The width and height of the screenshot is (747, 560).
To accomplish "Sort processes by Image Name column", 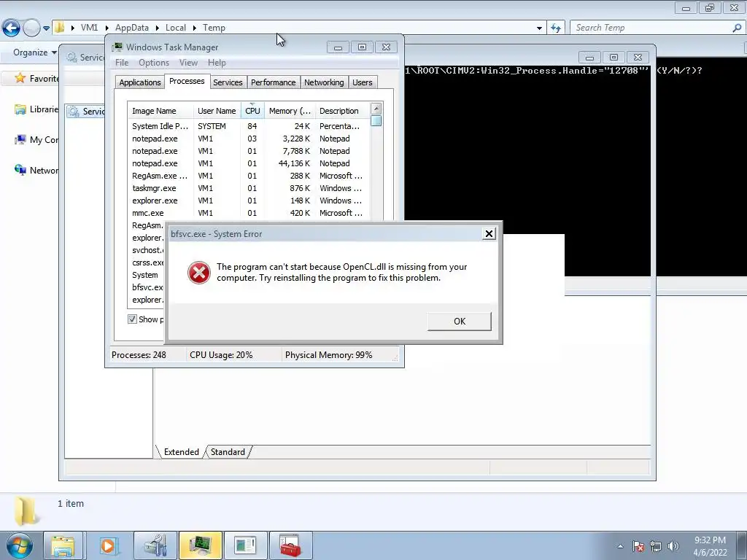I will click(160, 111).
